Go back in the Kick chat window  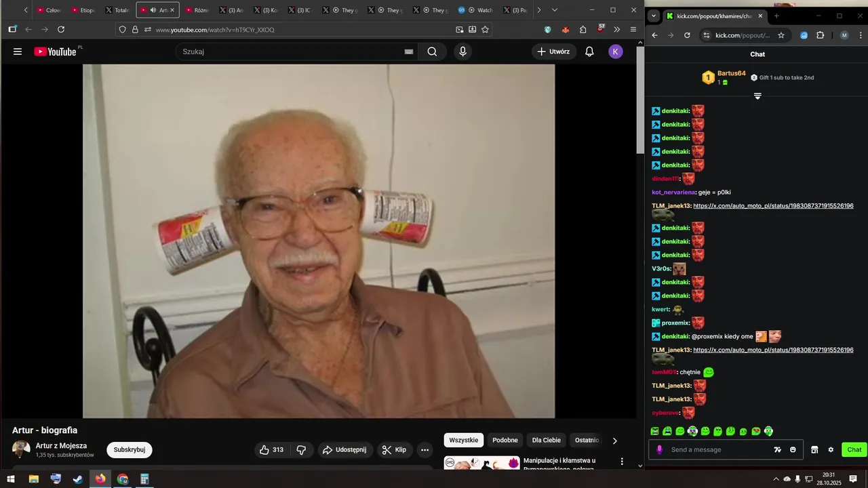pos(654,35)
